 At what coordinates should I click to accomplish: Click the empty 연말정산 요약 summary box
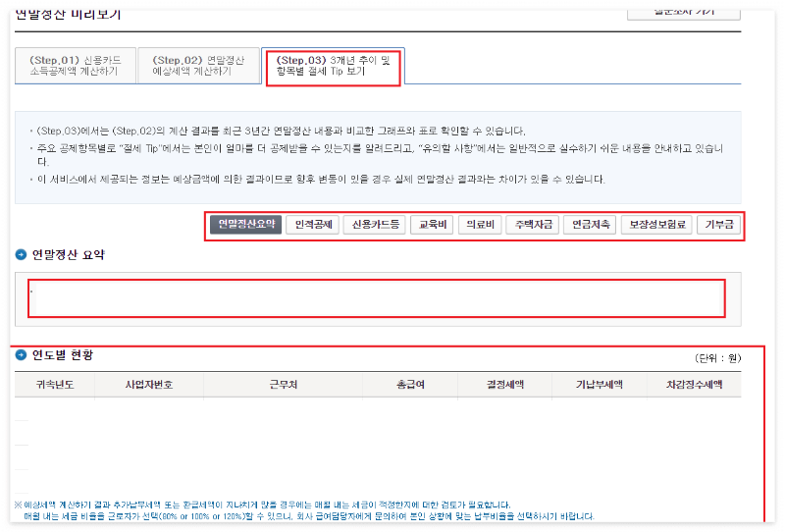pyautogui.click(x=377, y=298)
